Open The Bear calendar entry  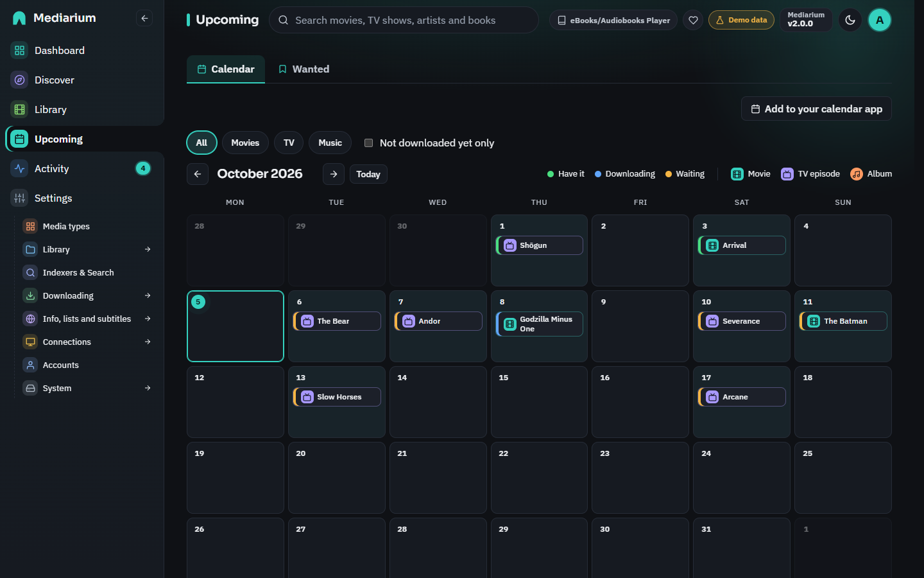coord(337,321)
